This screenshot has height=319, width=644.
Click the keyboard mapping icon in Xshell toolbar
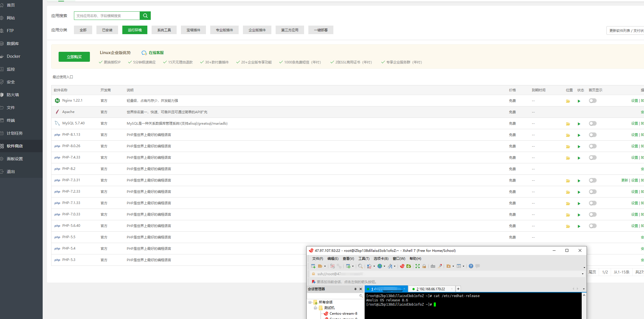point(433,266)
